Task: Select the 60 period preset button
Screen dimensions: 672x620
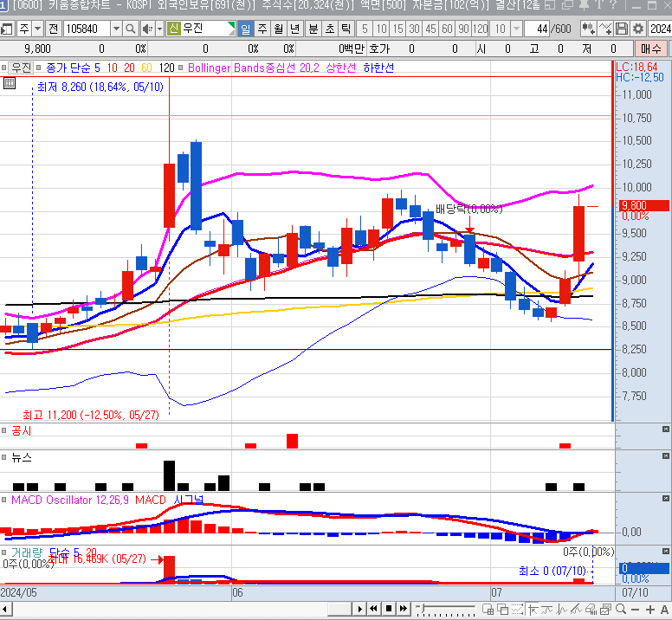Action: pyautogui.click(x=449, y=29)
